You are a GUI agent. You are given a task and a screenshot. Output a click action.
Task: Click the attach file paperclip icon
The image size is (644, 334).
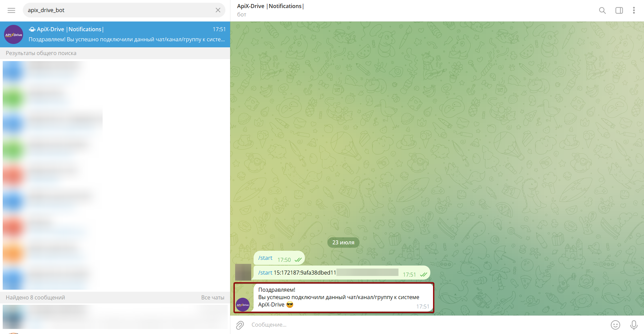[x=240, y=325]
